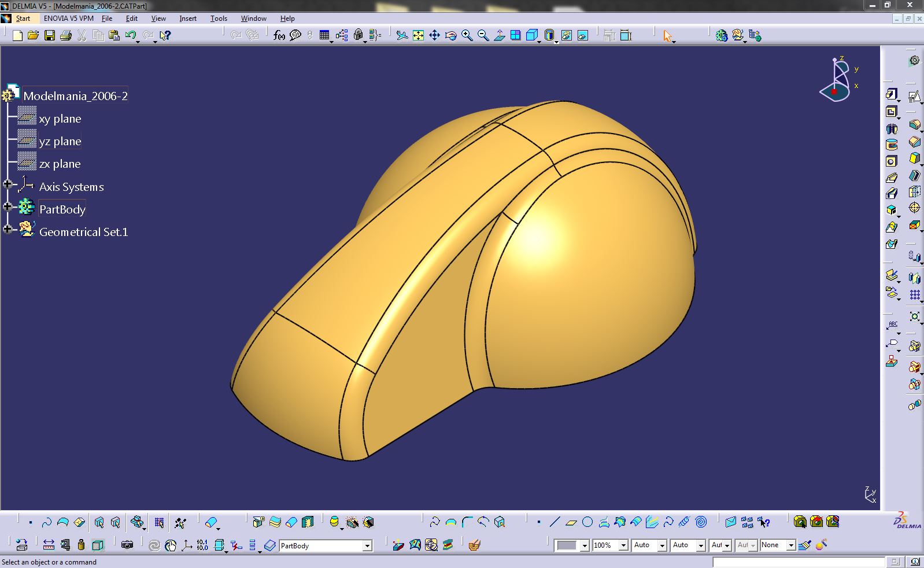Open the Tools menu

tap(219, 19)
